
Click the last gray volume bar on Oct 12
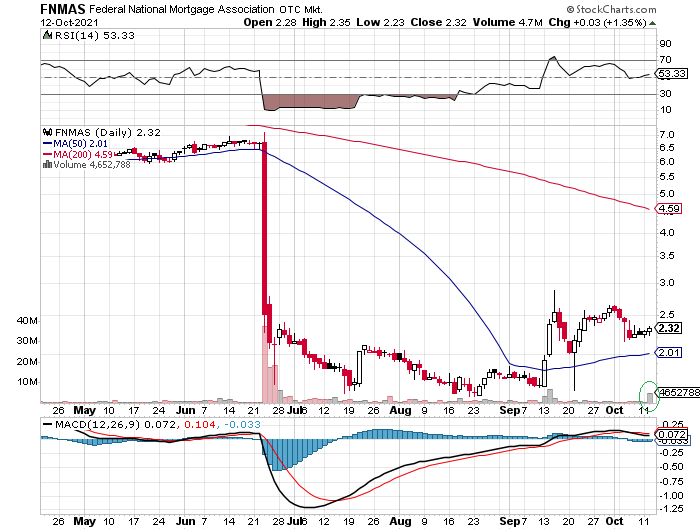pyautogui.click(x=650, y=398)
